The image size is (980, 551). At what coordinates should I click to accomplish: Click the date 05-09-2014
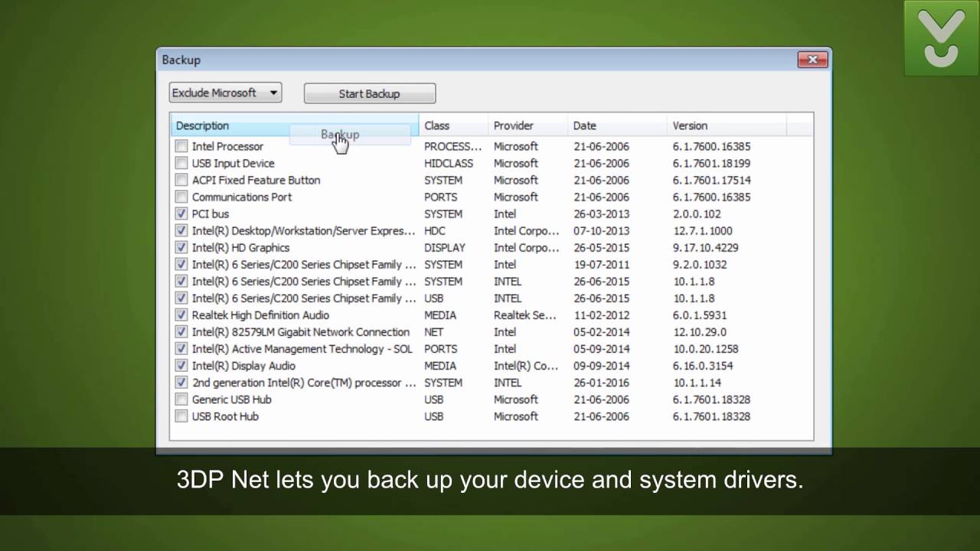coord(601,348)
